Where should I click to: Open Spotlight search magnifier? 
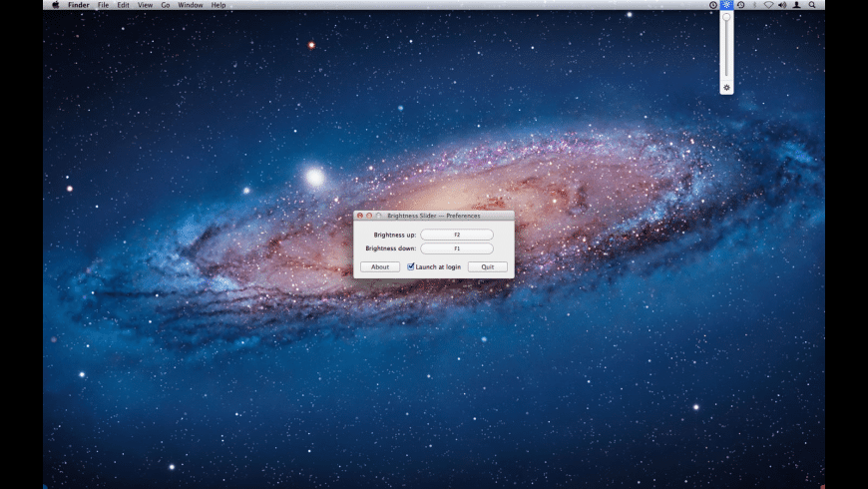tap(812, 5)
